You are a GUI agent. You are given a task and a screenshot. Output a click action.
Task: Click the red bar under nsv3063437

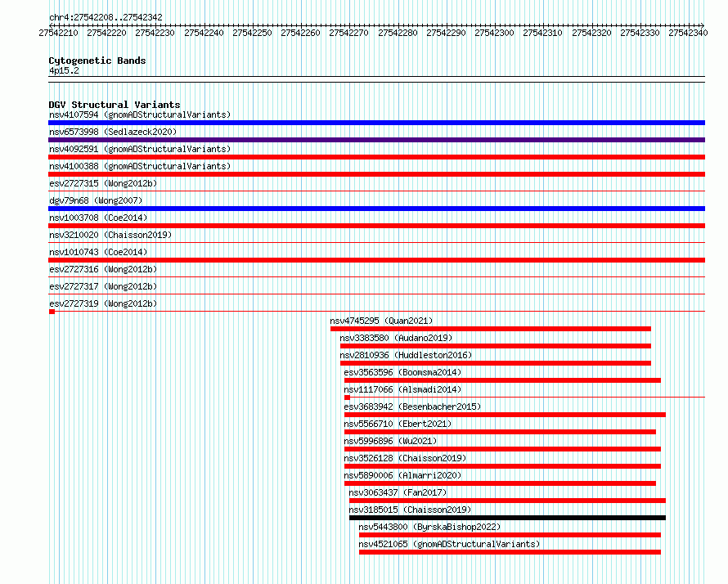point(507,501)
